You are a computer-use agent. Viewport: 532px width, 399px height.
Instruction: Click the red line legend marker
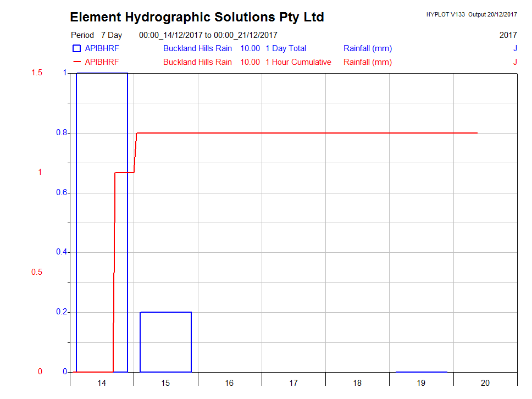[76, 62]
